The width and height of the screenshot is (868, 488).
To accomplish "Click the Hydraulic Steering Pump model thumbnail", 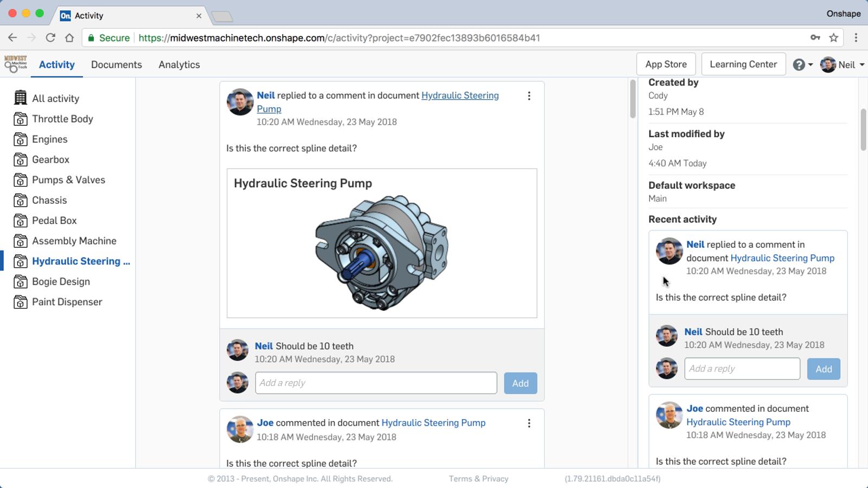I will coord(381,252).
